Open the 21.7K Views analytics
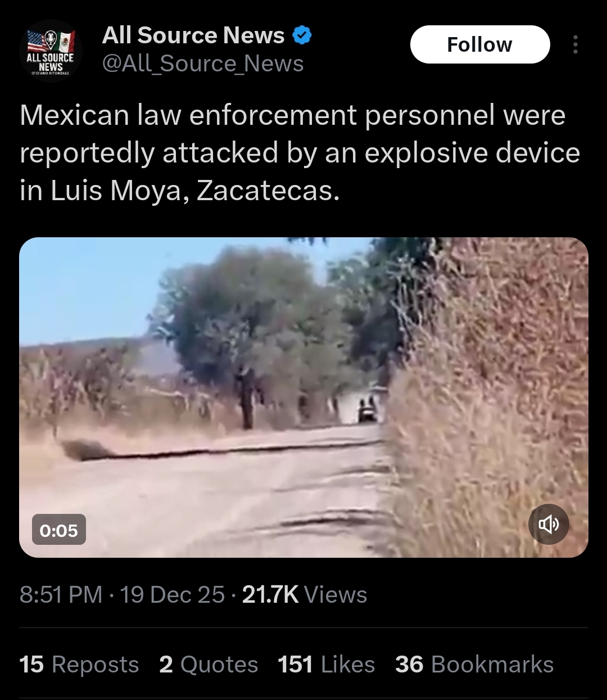607x700 pixels. 305,595
